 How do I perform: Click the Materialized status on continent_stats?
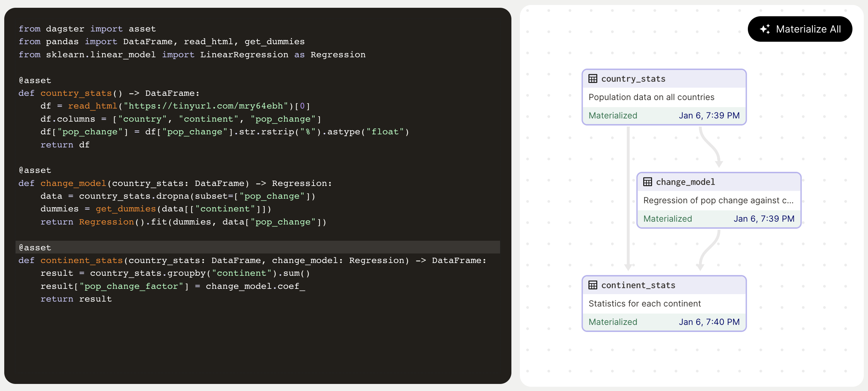tap(612, 322)
